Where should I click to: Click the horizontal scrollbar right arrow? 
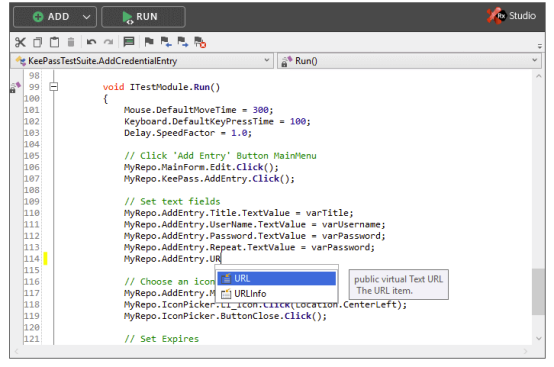pos(525,351)
